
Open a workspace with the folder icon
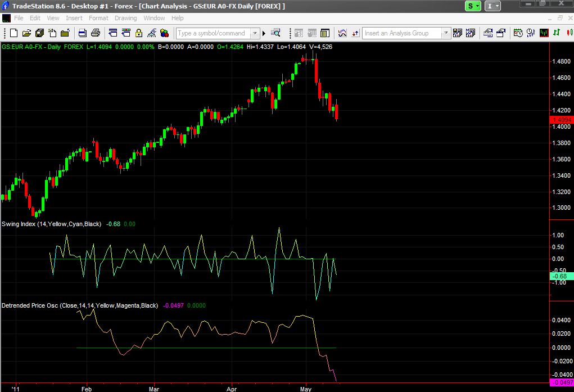click(x=26, y=33)
